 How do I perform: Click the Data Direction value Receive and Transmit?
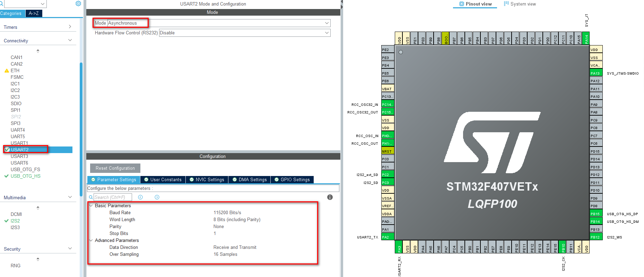(235, 247)
